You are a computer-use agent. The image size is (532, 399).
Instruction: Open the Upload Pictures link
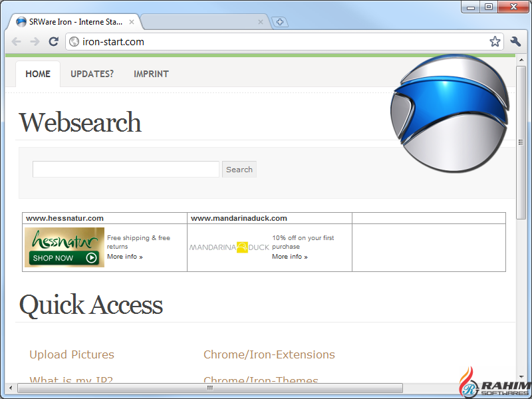coord(72,354)
